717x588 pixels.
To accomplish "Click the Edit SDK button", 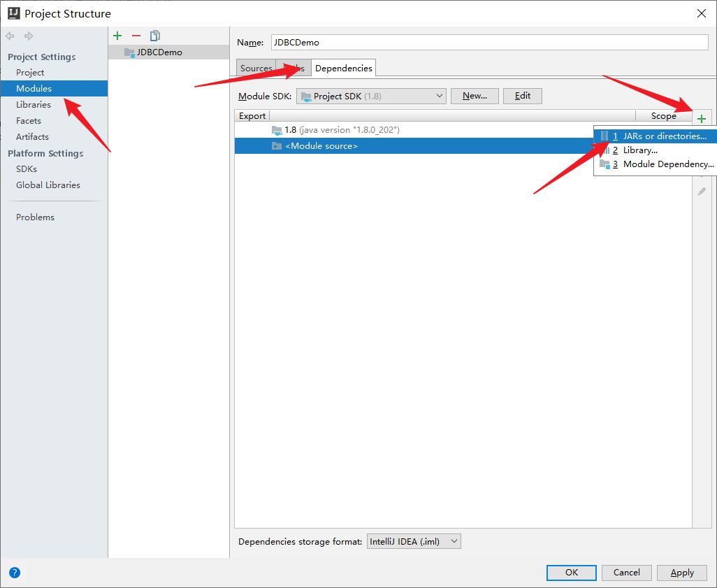I will tap(523, 96).
